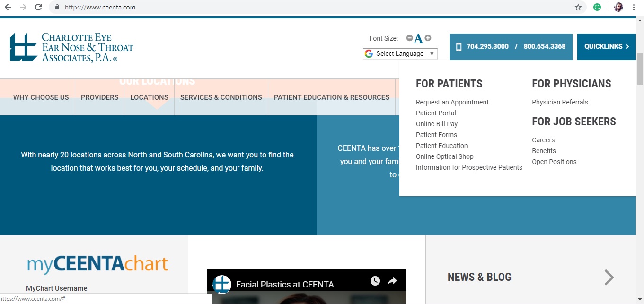Call 800.654.3368 toll-free number

coord(545,46)
